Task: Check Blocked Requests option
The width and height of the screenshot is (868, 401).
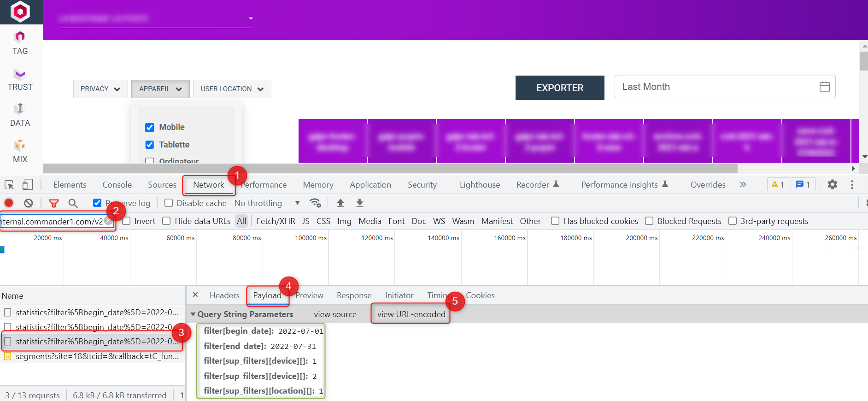Action: (649, 221)
